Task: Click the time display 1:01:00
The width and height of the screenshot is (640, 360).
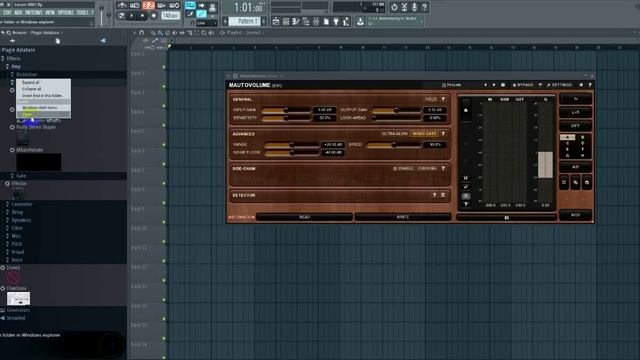Action: [248, 7]
